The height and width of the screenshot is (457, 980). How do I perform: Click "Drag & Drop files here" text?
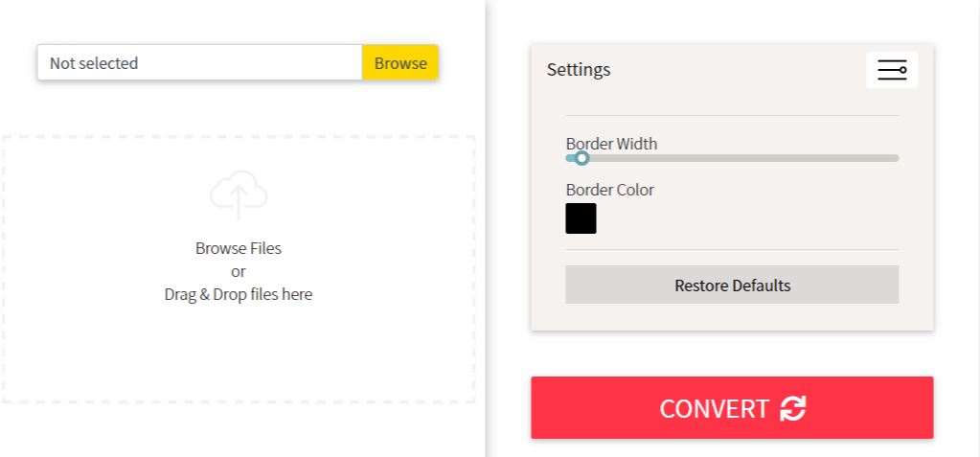pos(239,294)
